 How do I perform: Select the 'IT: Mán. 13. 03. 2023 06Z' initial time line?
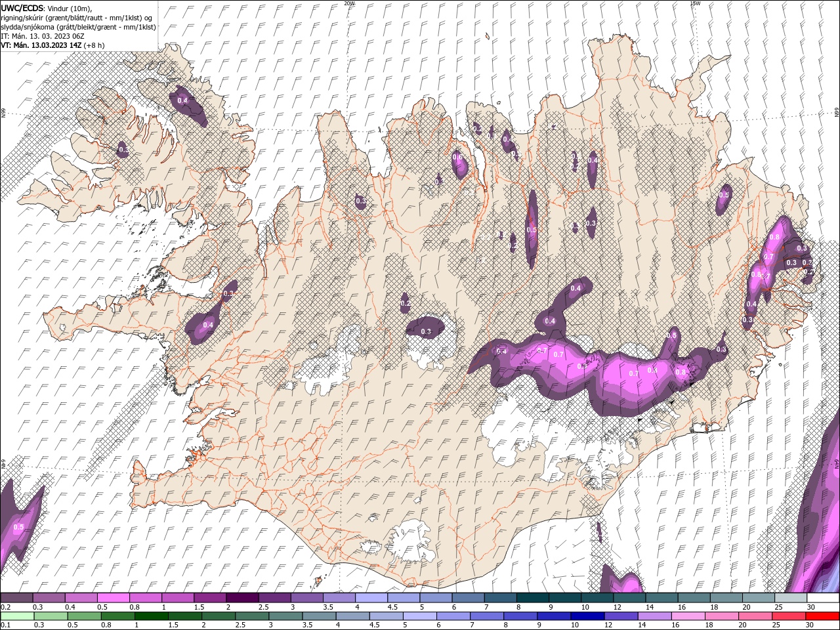(x=42, y=36)
